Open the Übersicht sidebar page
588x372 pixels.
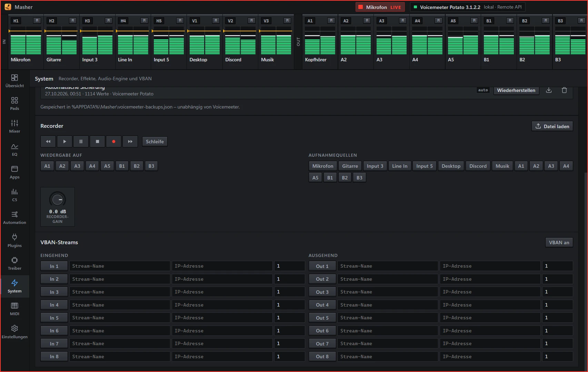tap(14, 81)
